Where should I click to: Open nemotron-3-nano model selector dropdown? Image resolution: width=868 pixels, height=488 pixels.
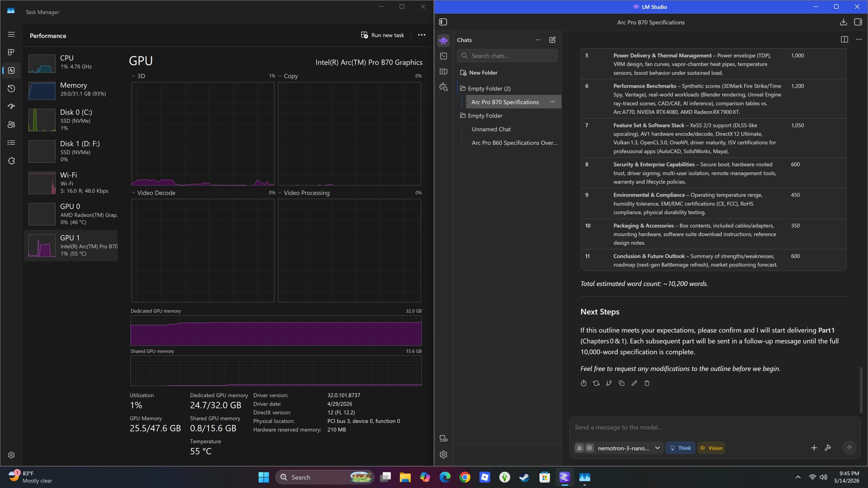coord(629,448)
